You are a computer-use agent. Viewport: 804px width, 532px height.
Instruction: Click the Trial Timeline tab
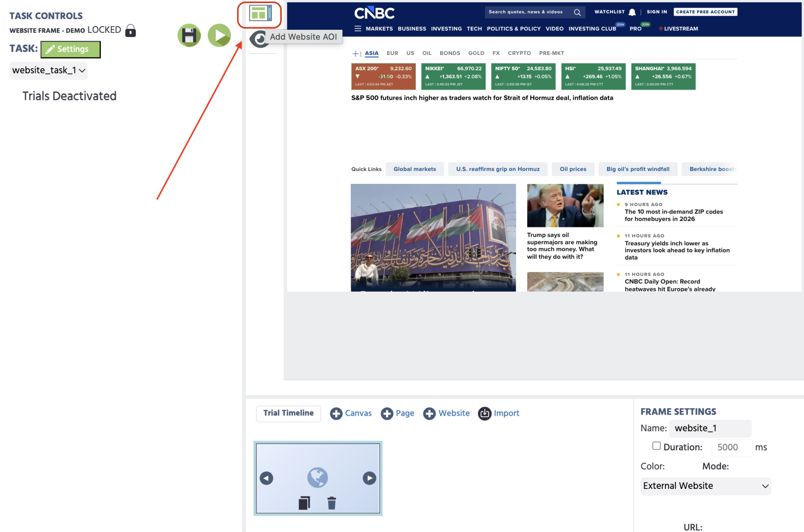click(288, 413)
